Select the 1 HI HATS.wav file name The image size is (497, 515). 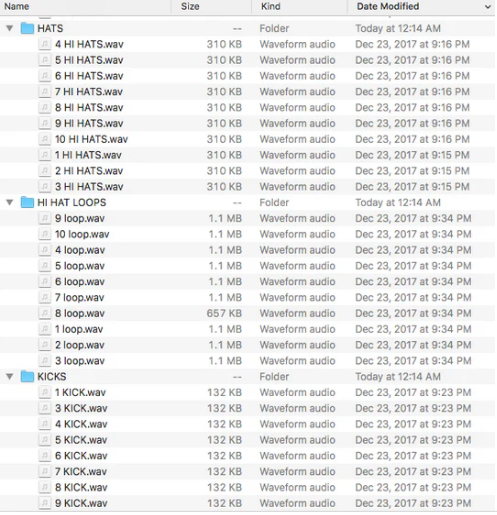coord(88,155)
